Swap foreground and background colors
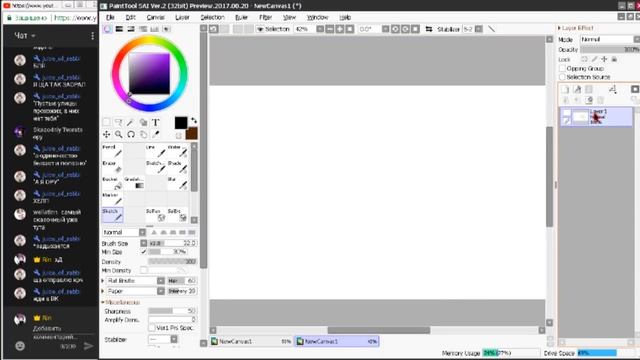The height and width of the screenshot is (360, 640). pos(194,121)
